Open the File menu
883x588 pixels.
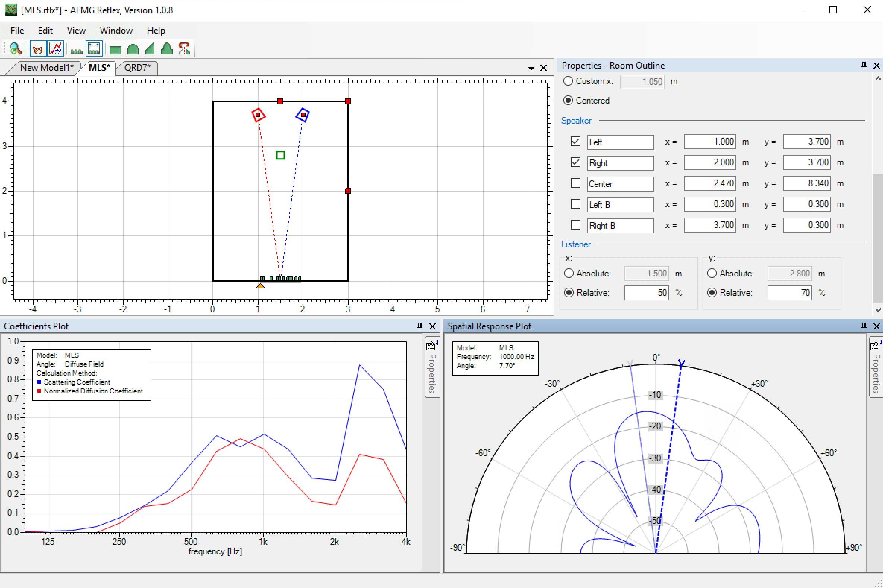[17, 31]
